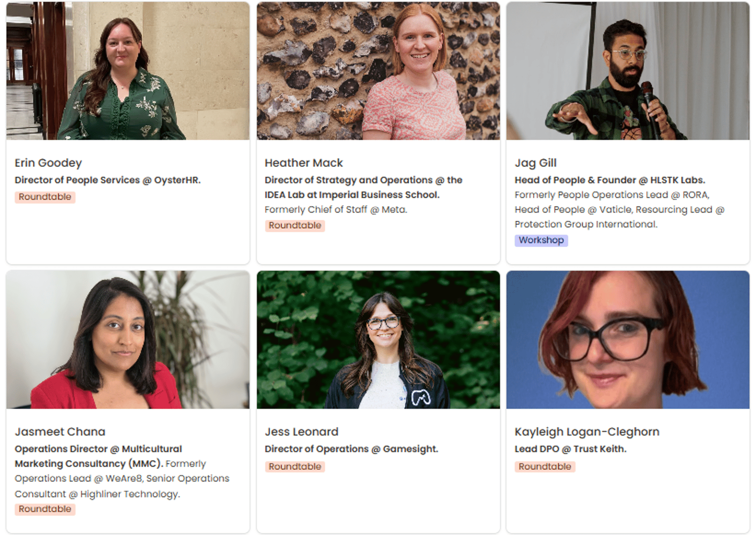Viewport: 756px width, 535px height.
Task: Open the Jess Leonard name heading
Action: (301, 432)
